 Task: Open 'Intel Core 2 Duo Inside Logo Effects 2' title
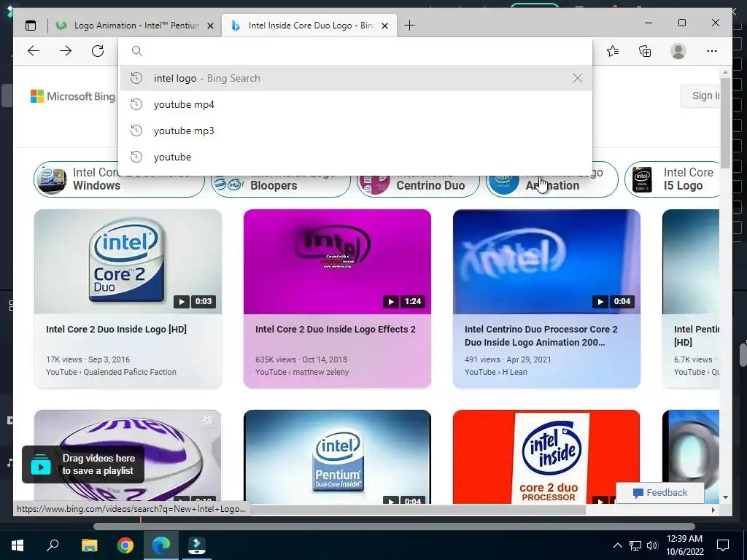click(336, 329)
